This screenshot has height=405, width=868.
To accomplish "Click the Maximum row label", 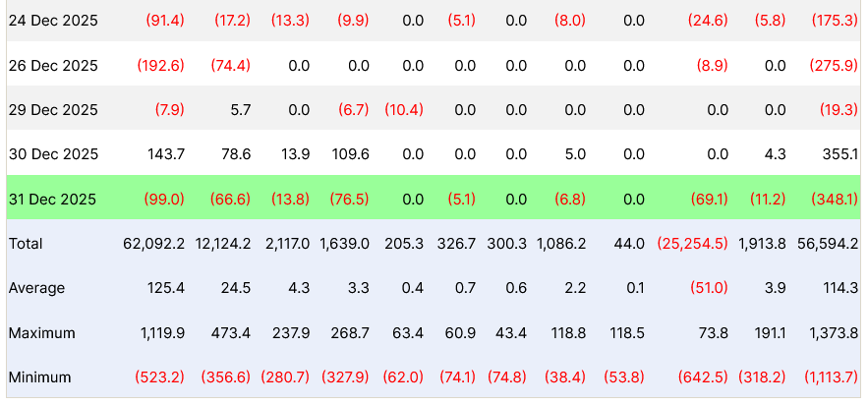I will tap(41, 332).
